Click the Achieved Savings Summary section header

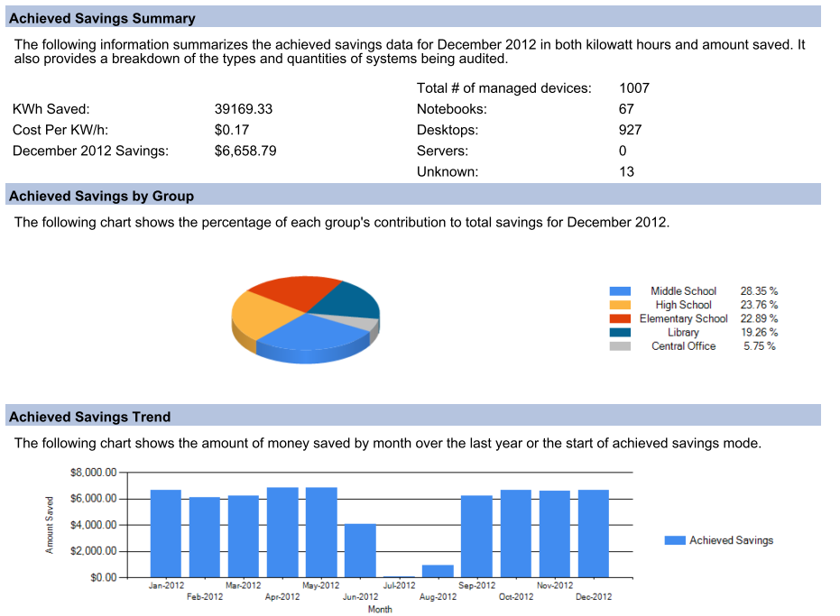tap(102, 18)
